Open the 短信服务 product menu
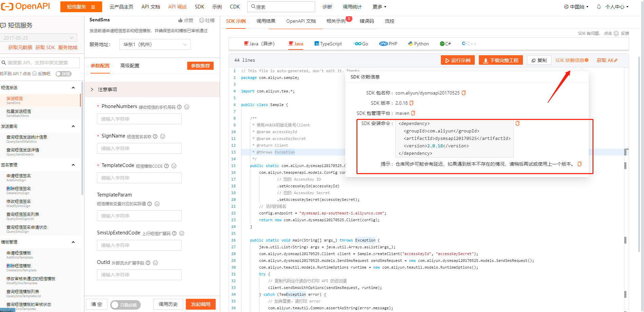 point(81,7)
